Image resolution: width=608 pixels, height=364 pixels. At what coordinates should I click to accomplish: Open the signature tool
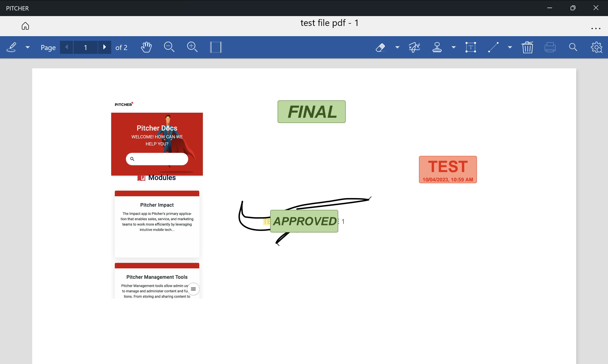(414, 47)
